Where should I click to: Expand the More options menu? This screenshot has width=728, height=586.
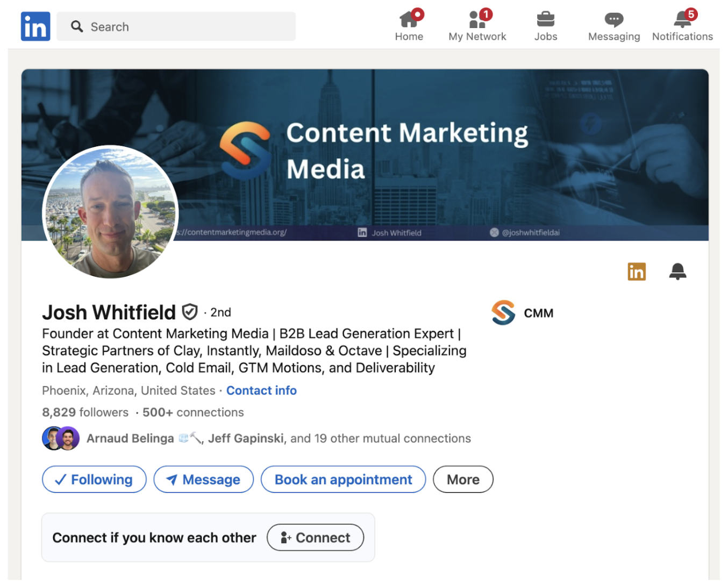463,479
